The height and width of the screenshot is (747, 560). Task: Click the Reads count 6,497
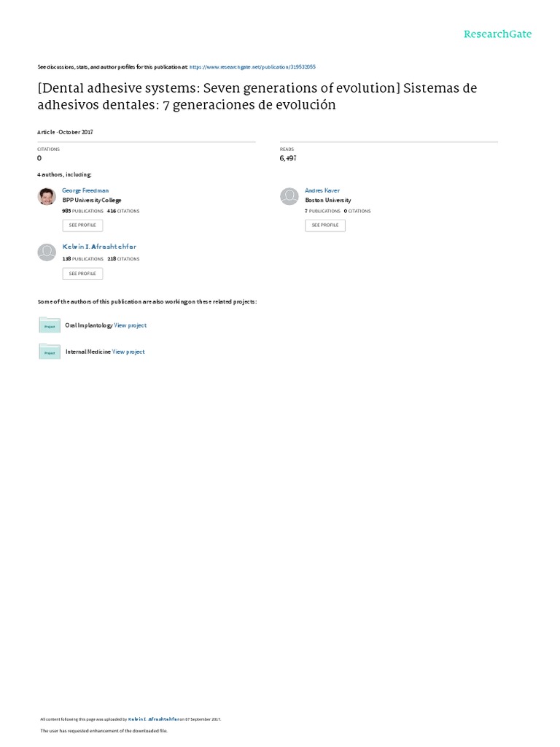pos(287,158)
